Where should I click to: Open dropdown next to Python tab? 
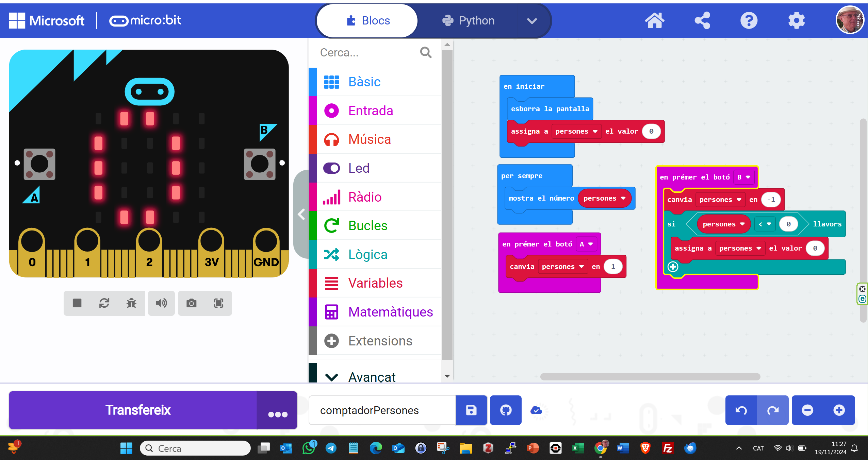[532, 21]
